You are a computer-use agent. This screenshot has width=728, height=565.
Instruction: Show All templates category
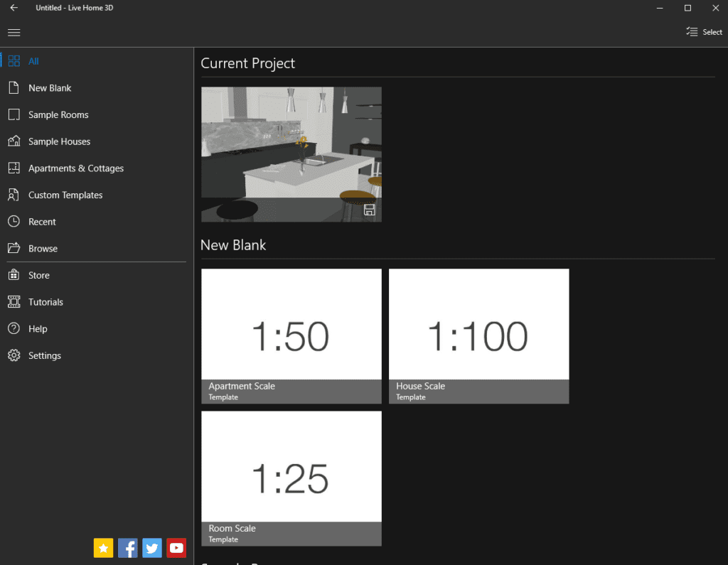(x=97, y=61)
